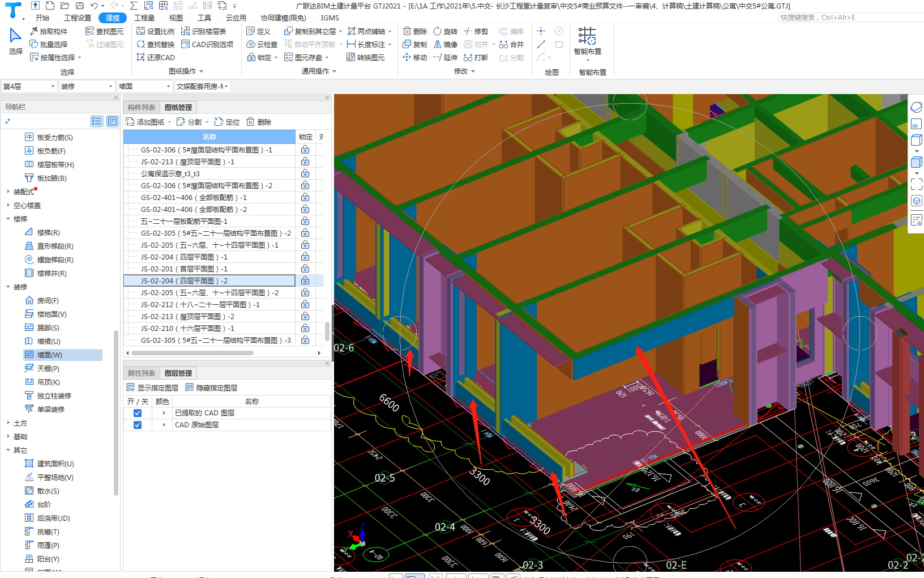Click the 延伸 extend tool
Viewport: 924px width, 578px height.
[445, 57]
